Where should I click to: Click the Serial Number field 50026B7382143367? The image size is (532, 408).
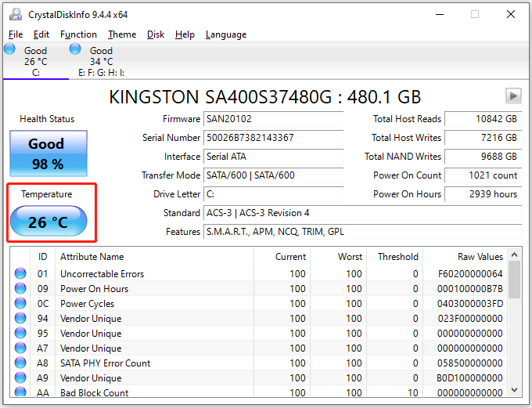pyautogui.click(x=274, y=138)
